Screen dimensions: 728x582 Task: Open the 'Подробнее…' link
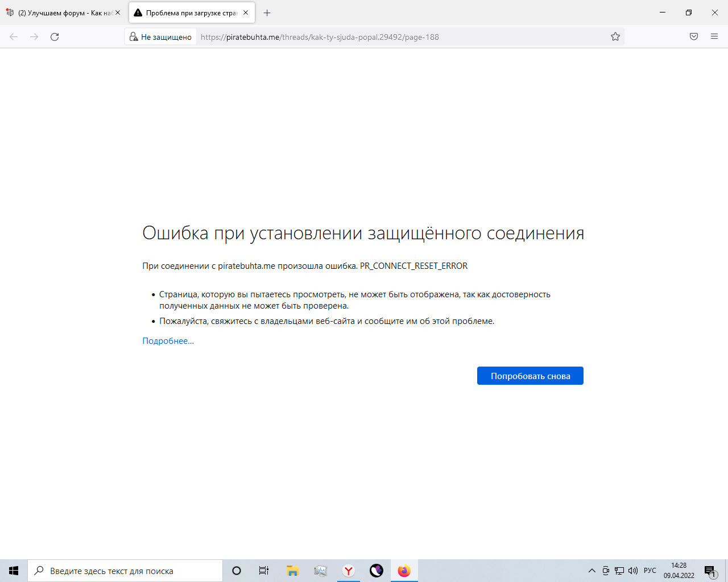[168, 341]
